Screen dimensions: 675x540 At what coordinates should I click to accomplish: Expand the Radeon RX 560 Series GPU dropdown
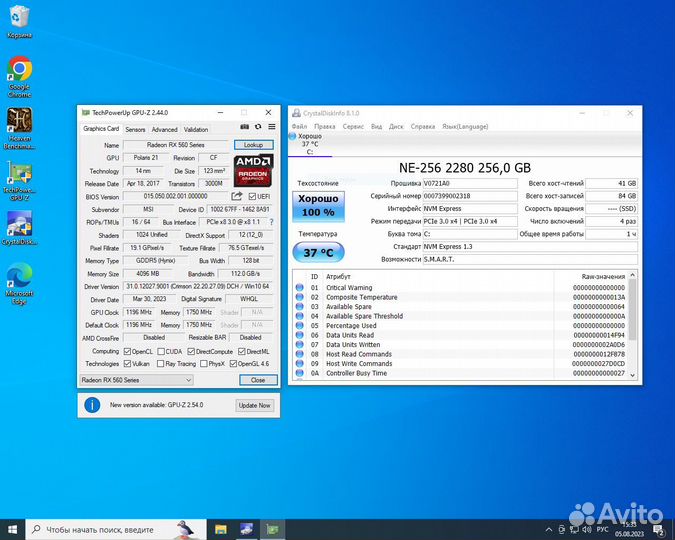(136, 380)
